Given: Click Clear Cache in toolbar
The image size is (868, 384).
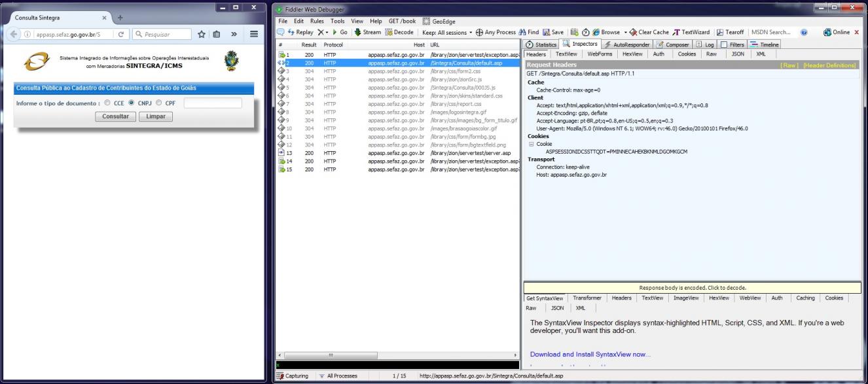Looking at the screenshot, I should (648, 31).
